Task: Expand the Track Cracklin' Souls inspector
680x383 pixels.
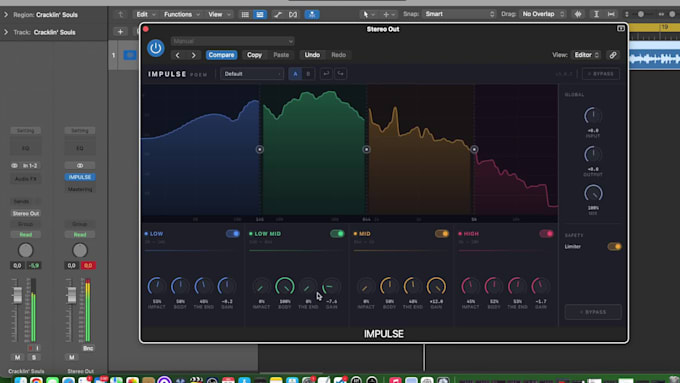Action: (6, 32)
